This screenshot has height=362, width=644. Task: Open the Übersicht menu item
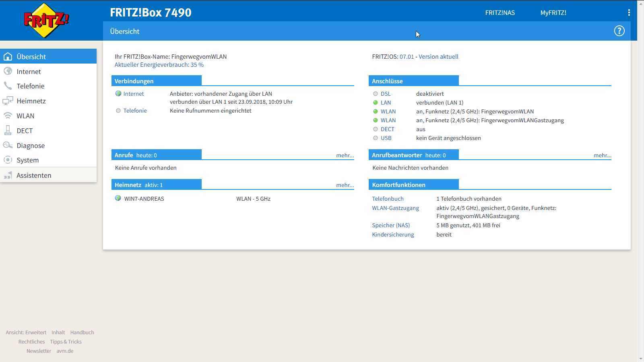[x=48, y=56]
